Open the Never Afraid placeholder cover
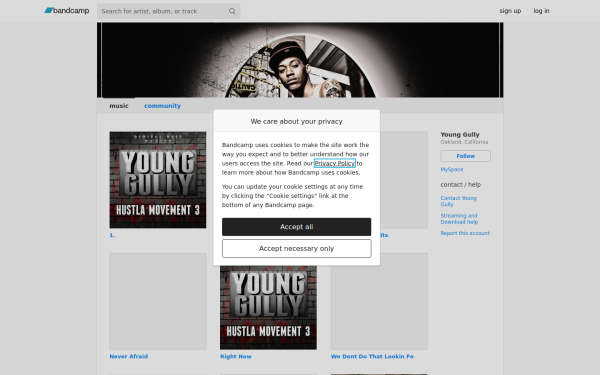The height and width of the screenshot is (375, 600). coord(158,301)
